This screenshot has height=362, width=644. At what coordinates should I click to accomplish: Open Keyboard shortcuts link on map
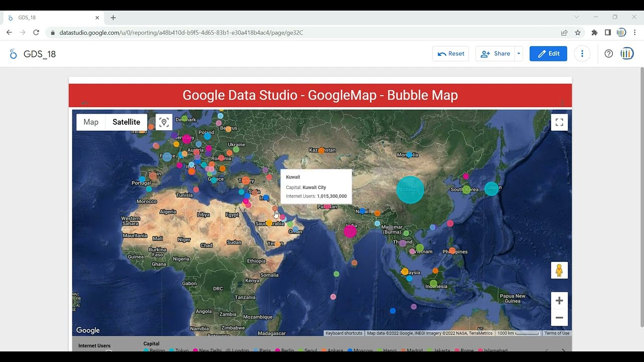tap(344, 333)
